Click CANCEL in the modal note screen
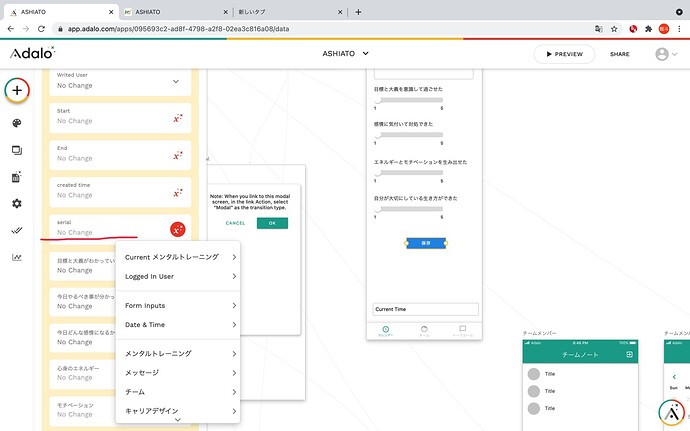This screenshot has width=690, height=431. pos(235,223)
